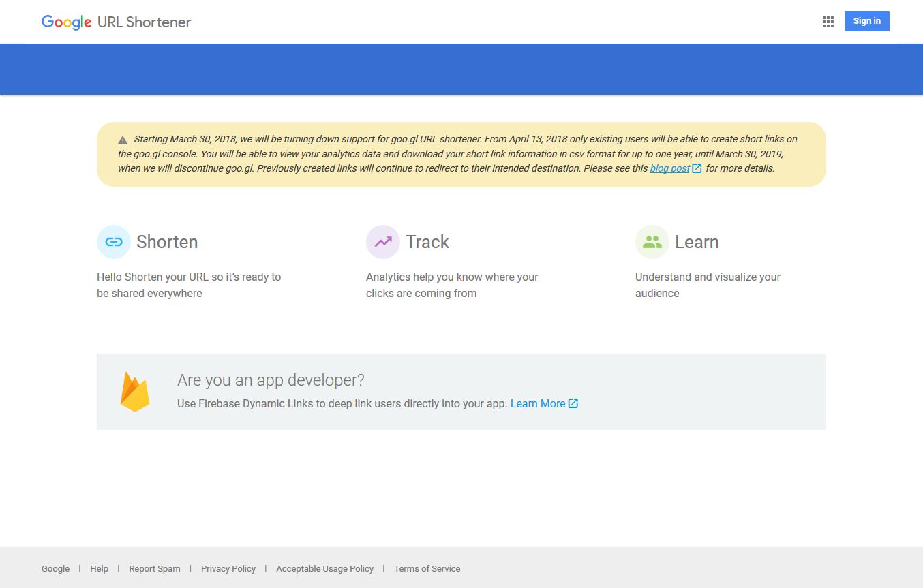View the Acceptable Usage Policy
This screenshot has width=923, height=588.
[324, 568]
